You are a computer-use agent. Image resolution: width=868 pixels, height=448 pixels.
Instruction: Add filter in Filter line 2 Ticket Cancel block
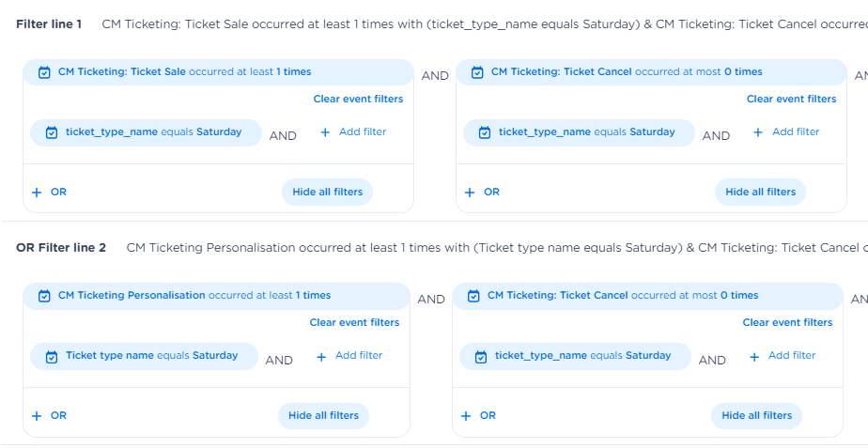tap(783, 356)
